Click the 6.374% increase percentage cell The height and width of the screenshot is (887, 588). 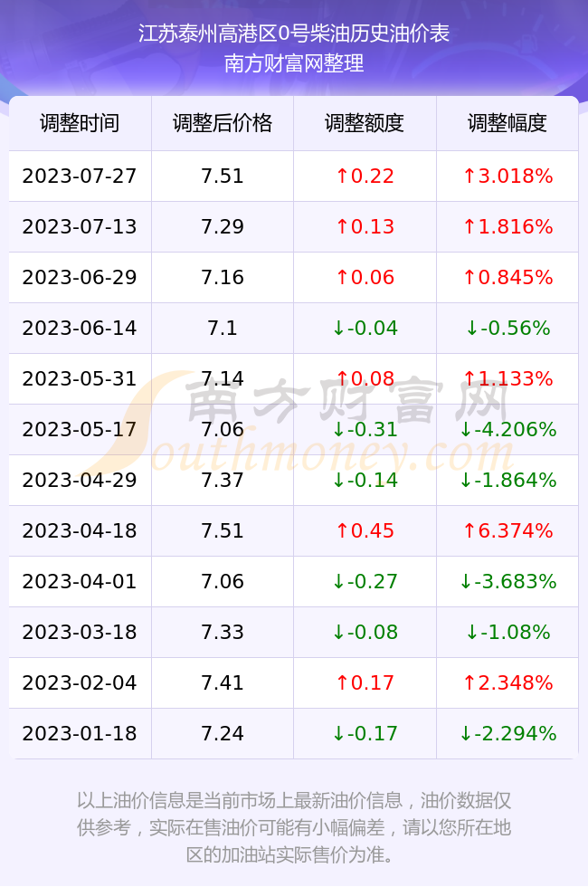[x=507, y=530]
